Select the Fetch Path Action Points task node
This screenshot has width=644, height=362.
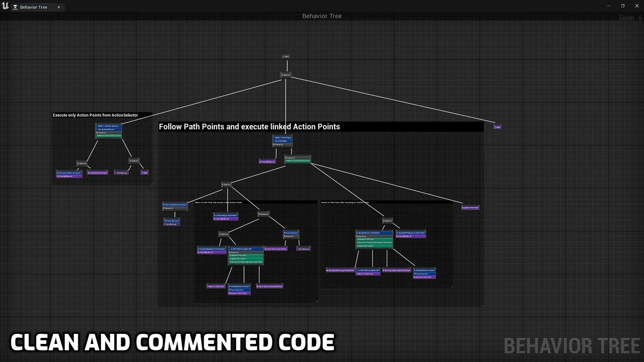[x=276, y=249]
